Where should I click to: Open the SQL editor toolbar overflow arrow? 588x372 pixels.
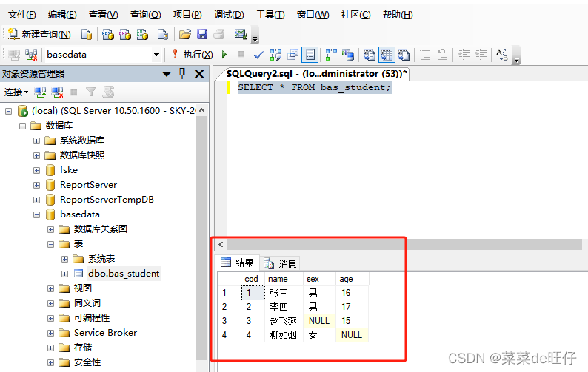click(x=517, y=57)
